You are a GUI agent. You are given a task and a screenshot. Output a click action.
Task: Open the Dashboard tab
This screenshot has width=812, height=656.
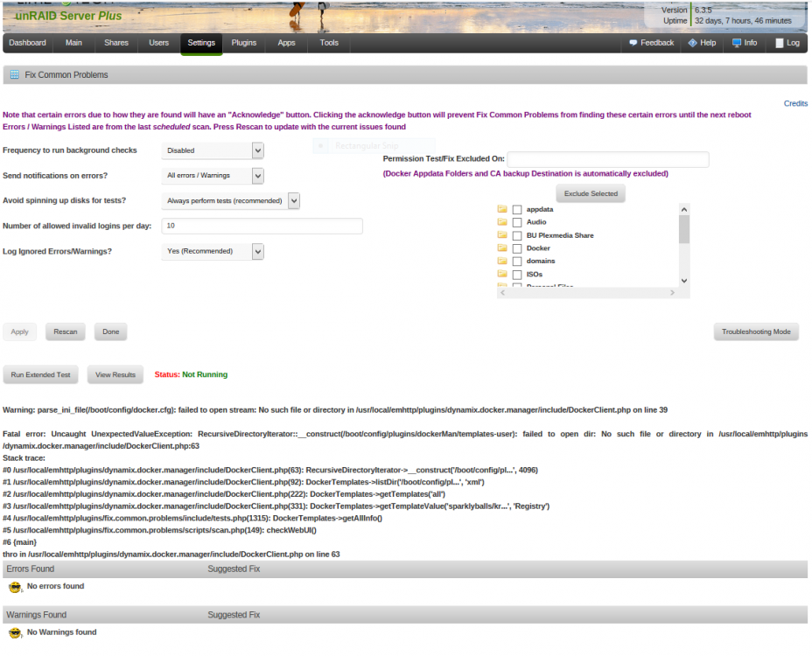pos(27,43)
